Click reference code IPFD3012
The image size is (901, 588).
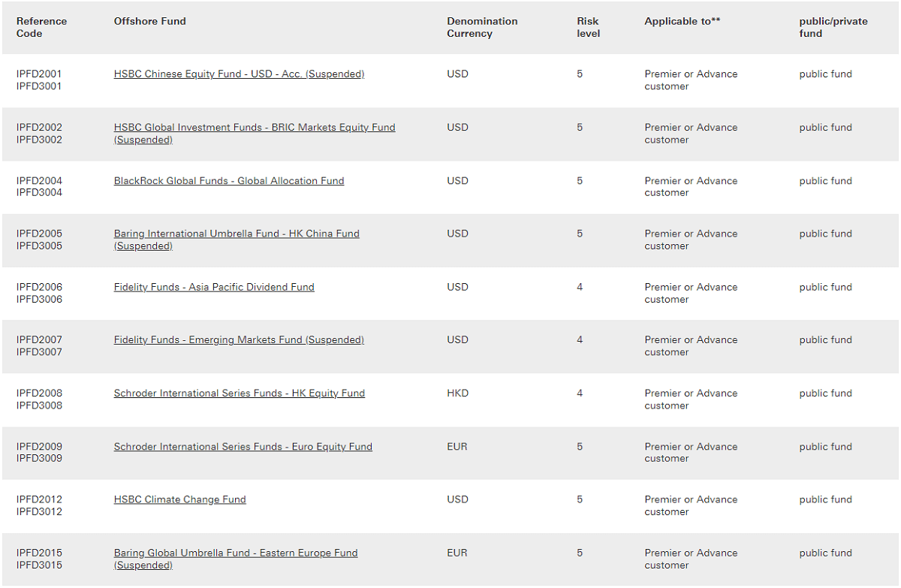pos(39,511)
